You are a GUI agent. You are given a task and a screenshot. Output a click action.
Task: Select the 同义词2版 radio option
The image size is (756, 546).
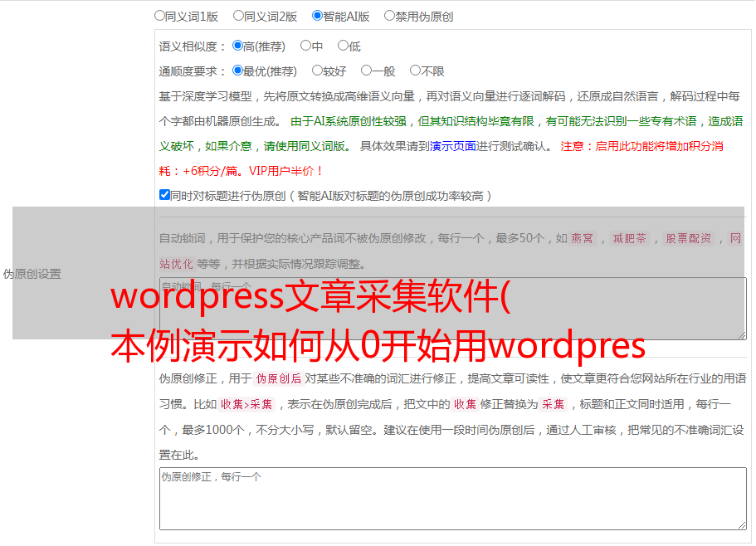[x=238, y=16]
